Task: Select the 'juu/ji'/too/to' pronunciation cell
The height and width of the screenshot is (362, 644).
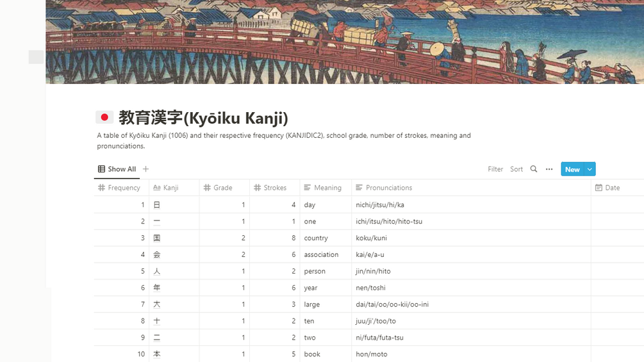Action: coord(471,321)
